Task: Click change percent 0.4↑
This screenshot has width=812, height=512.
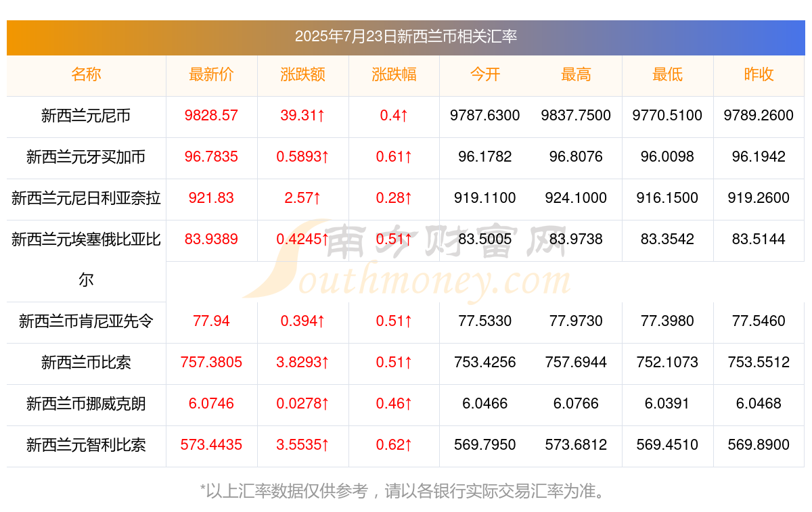Action: tap(394, 116)
